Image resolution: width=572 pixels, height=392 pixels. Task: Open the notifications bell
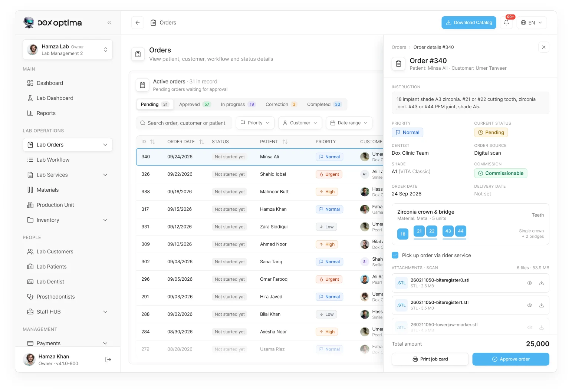click(506, 23)
